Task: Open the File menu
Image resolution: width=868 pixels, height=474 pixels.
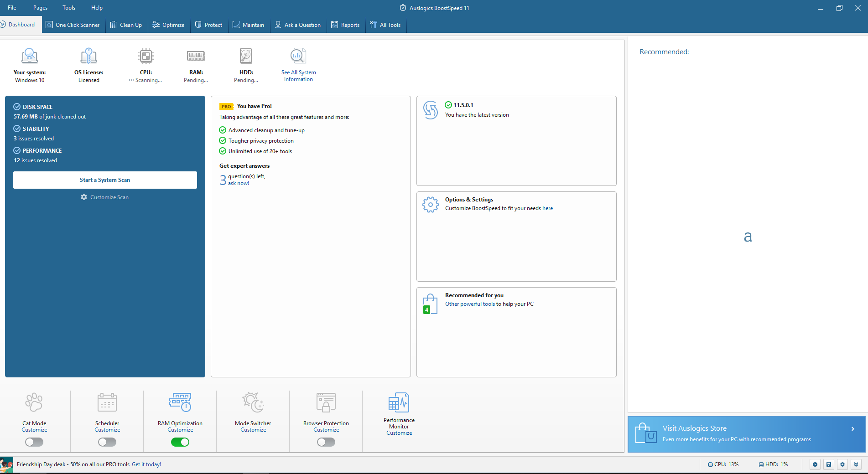Action: point(12,8)
